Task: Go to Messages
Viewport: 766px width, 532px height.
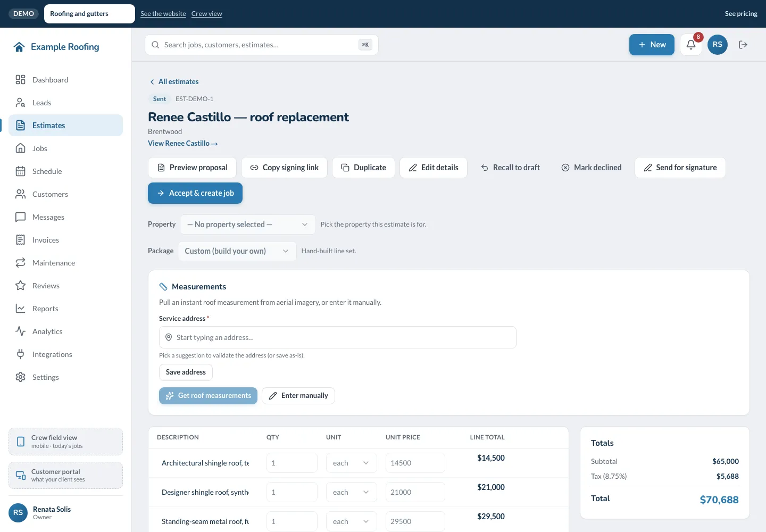Action: coord(65,217)
